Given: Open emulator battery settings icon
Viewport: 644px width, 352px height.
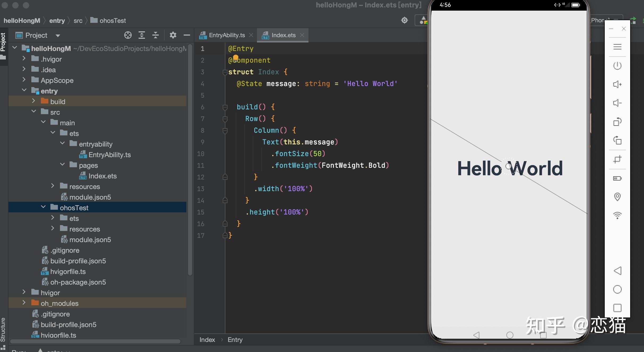Looking at the screenshot, I should click(x=617, y=178).
